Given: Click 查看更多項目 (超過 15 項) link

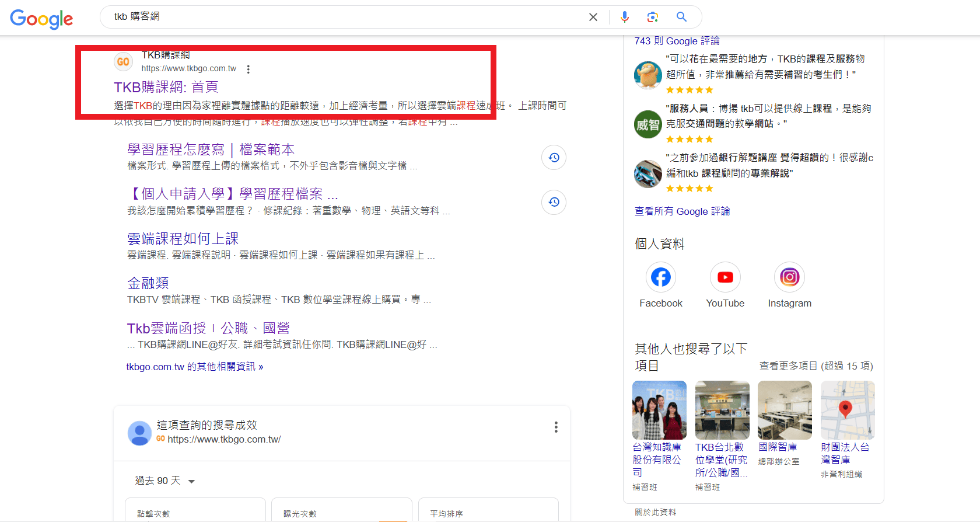Looking at the screenshot, I should [x=816, y=366].
